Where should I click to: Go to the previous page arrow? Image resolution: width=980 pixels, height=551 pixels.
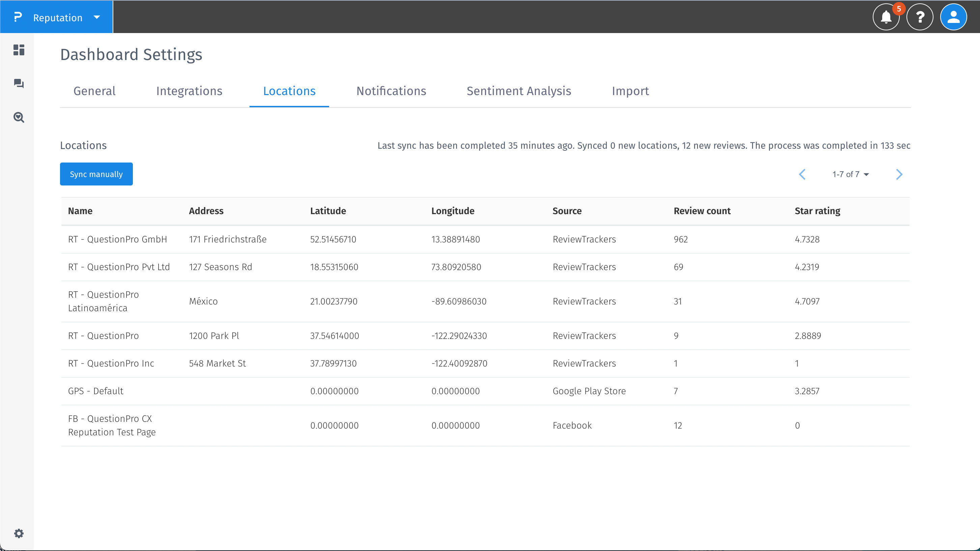tap(802, 174)
